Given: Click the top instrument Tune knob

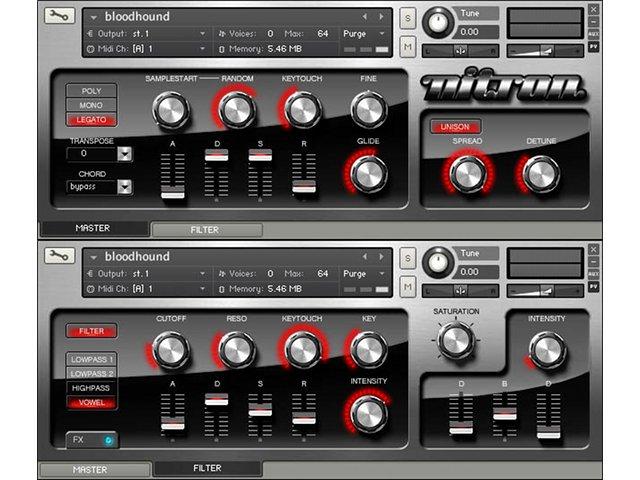Looking at the screenshot, I should click(438, 23).
